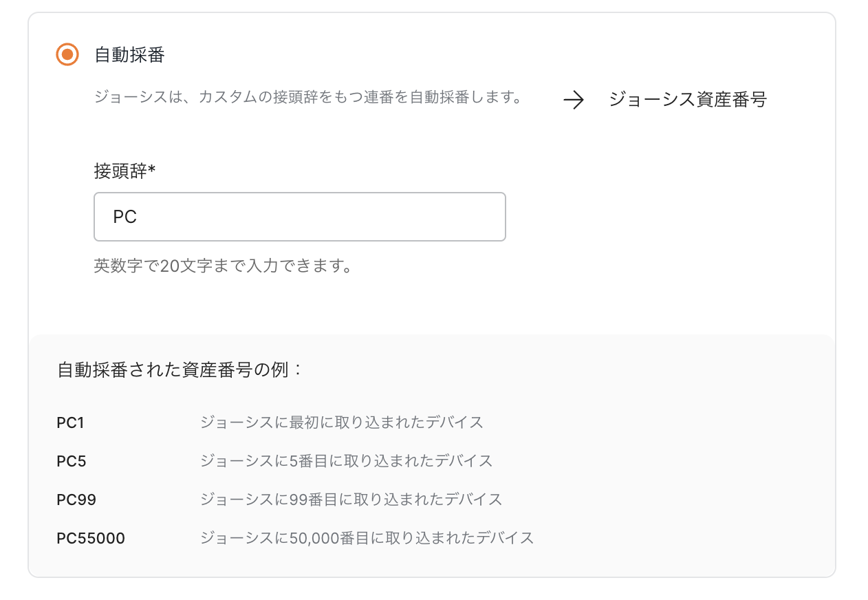Viewport: 868px width, 600px height.
Task: Click the PC1 example asset number
Action: (x=70, y=422)
